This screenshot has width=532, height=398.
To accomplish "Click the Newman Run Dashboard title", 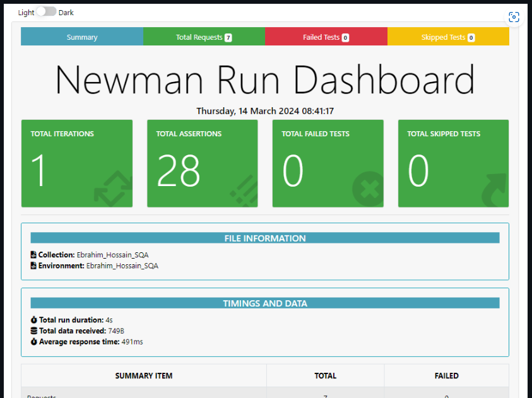I will pyautogui.click(x=264, y=80).
